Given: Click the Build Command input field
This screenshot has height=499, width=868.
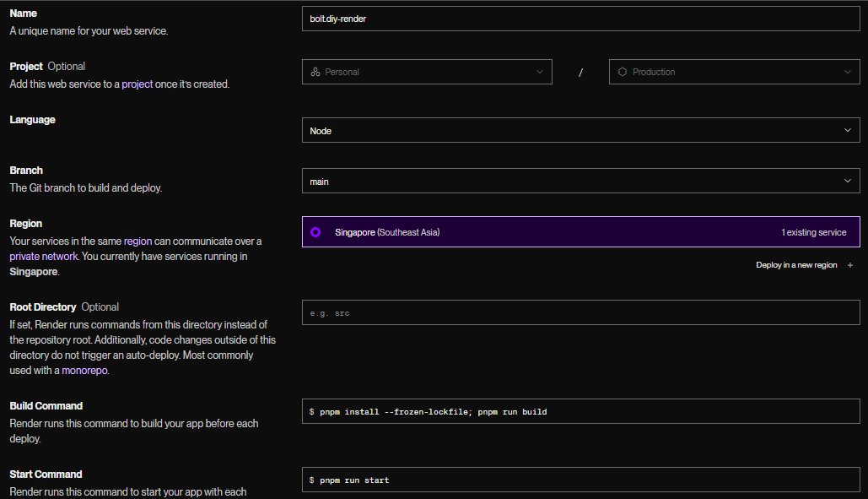Looking at the screenshot, I should [580, 411].
